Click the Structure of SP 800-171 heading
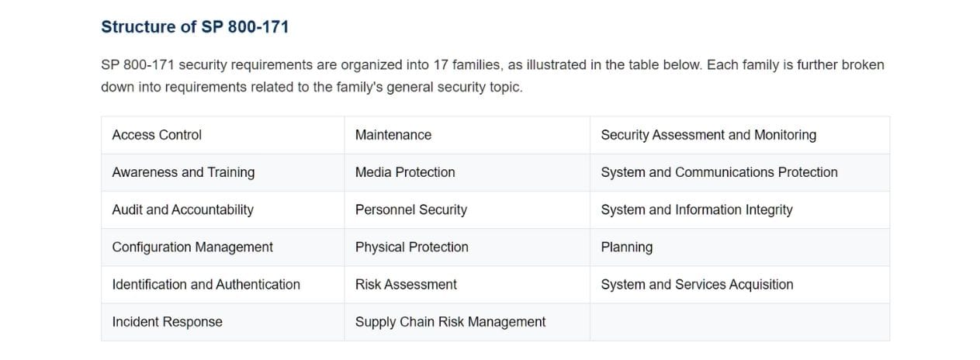Viewport: 980px width, 360px height. (195, 26)
